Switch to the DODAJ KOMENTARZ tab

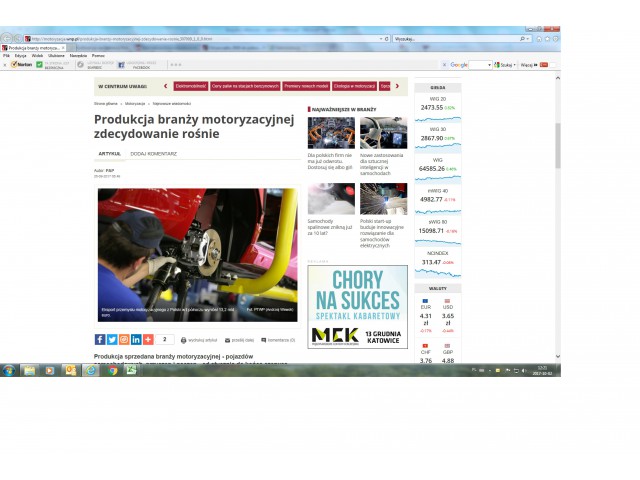(153, 153)
